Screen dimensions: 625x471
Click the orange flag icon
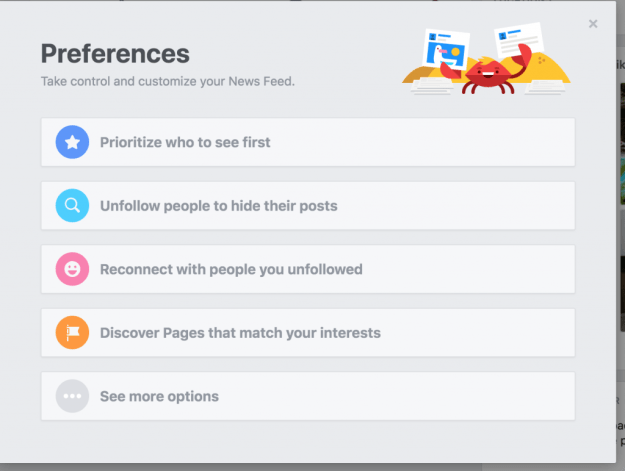[x=72, y=333]
